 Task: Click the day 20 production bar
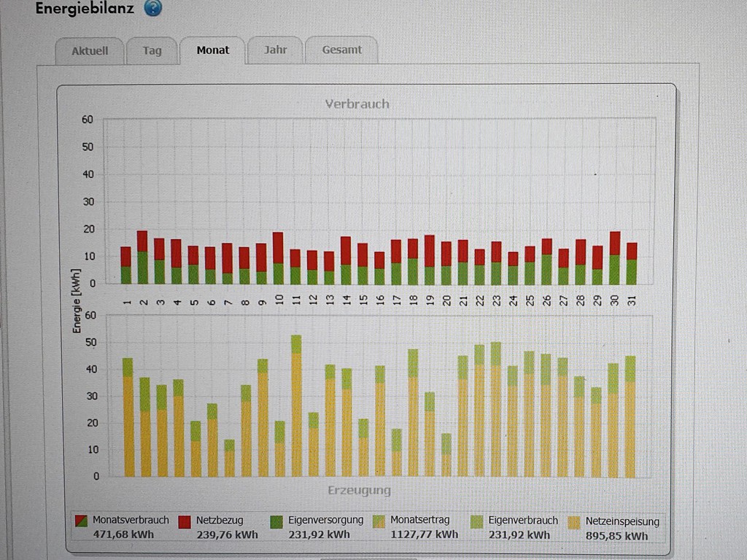pyautogui.click(x=446, y=456)
